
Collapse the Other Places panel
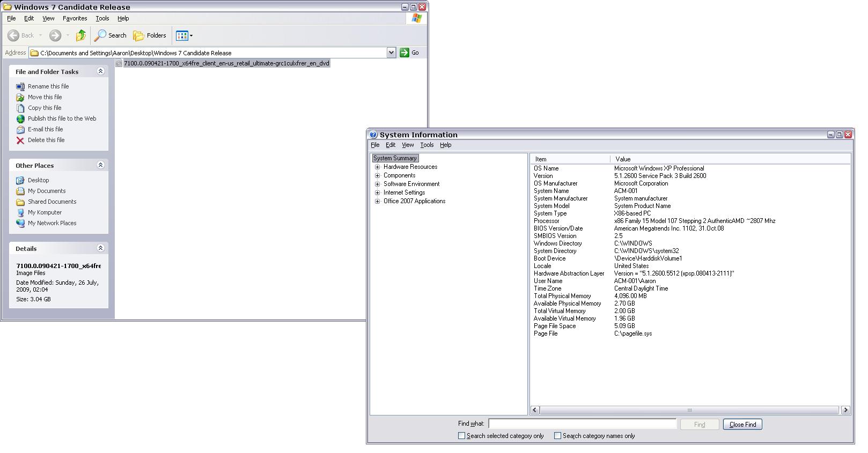[100, 165]
